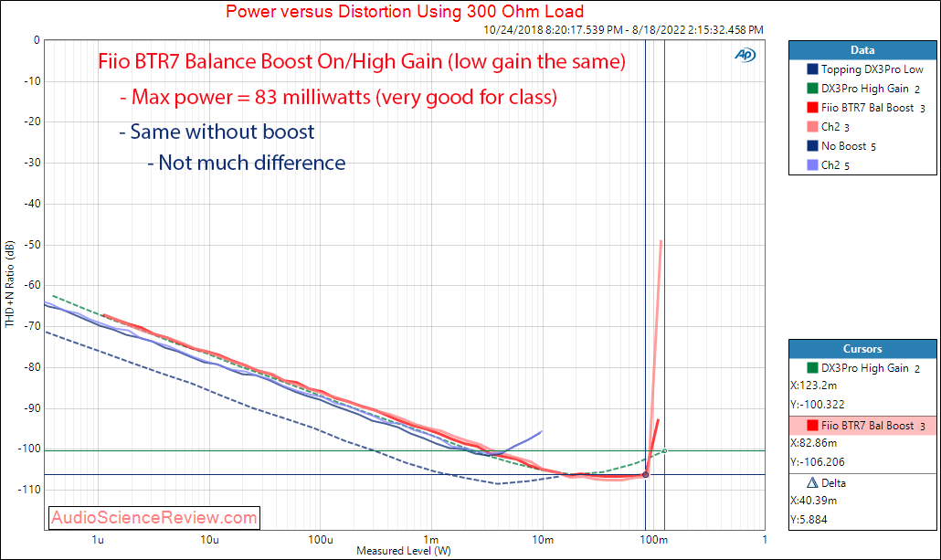Screen dimensions: 941x560
Task: Click the cursor marker dot at 82.86m
Action: coord(646,475)
